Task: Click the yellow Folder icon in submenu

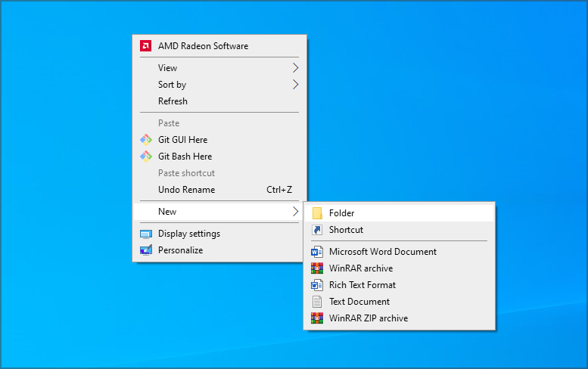Action: [x=317, y=213]
